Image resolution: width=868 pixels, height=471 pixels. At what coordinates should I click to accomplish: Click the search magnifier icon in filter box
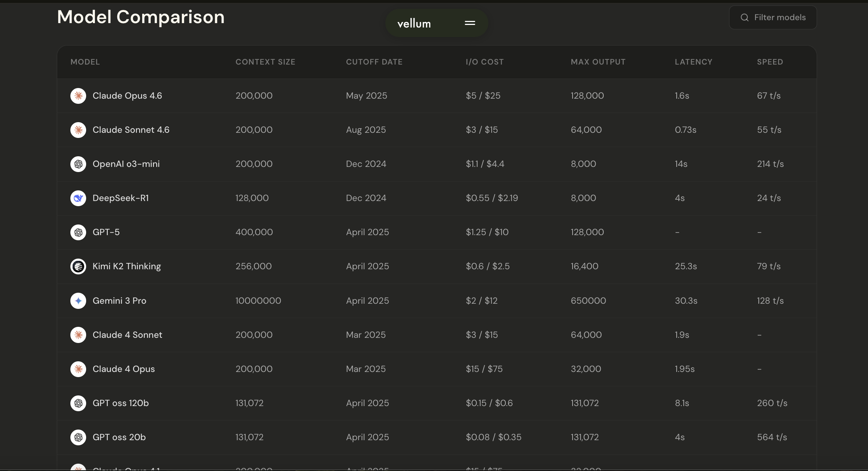(x=744, y=17)
